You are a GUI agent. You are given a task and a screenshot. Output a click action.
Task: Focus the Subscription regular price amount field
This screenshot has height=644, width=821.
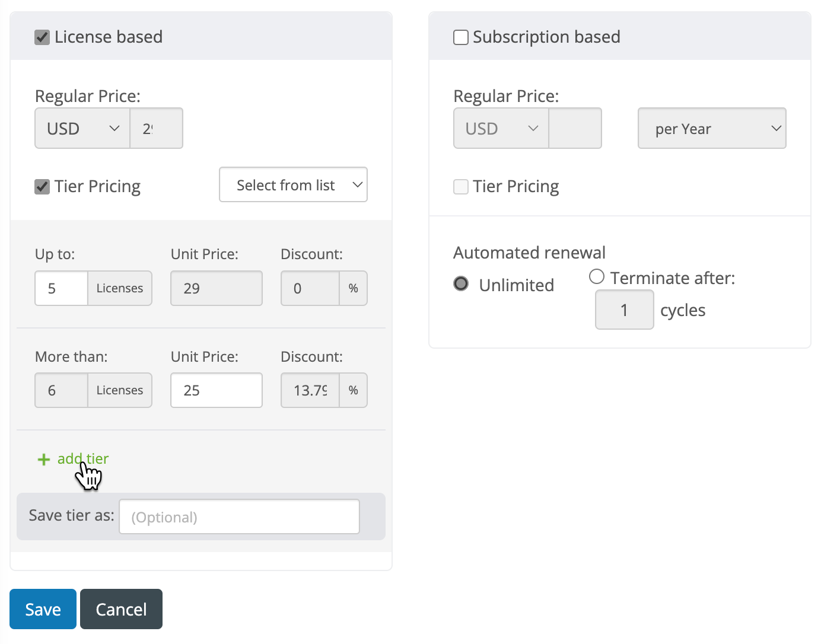tap(575, 128)
